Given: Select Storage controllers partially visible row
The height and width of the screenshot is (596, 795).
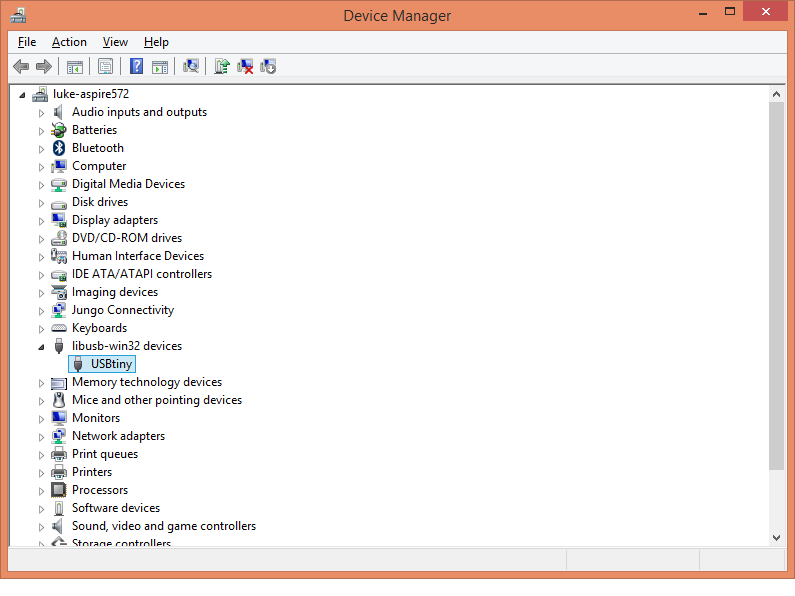Looking at the screenshot, I should (x=121, y=542).
